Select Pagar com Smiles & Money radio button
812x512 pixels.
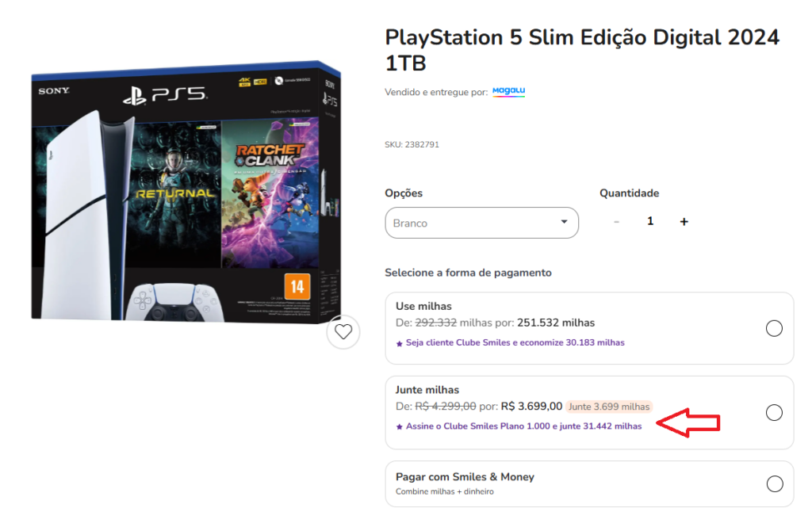(775, 484)
